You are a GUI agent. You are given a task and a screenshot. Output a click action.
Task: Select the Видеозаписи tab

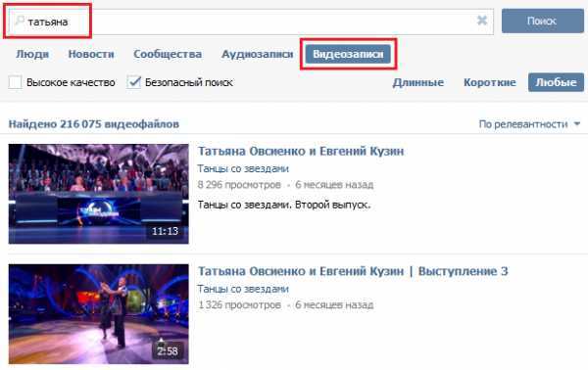(x=348, y=54)
